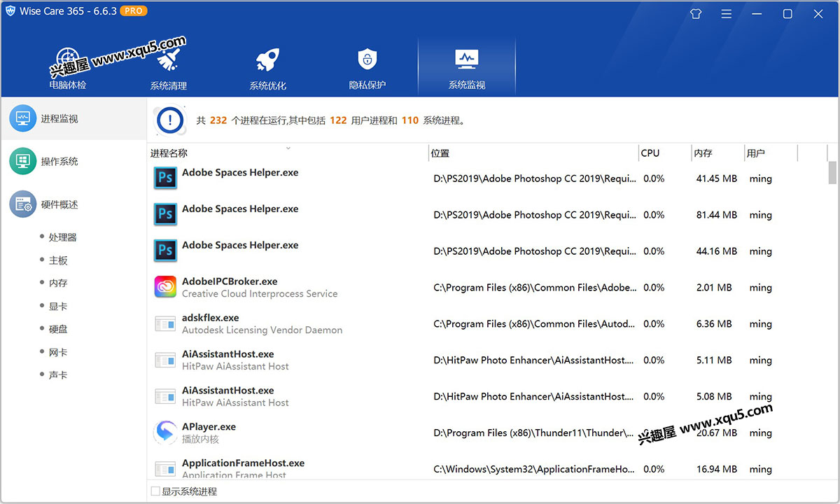Viewport: 840px width, 504px height.
Task: Click the Photoshop icon of 41.45 MB process
Action: point(165,178)
